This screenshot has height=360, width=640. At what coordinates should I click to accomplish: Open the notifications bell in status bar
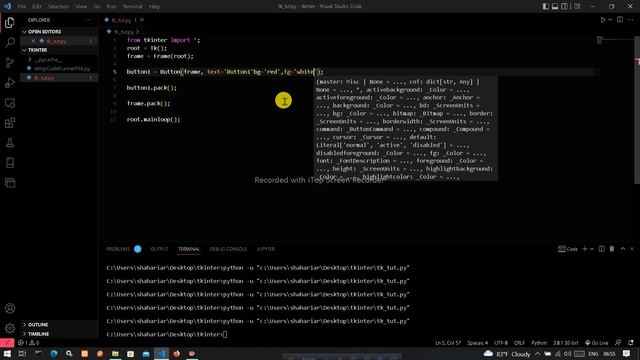pyautogui.click(x=631, y=343)
